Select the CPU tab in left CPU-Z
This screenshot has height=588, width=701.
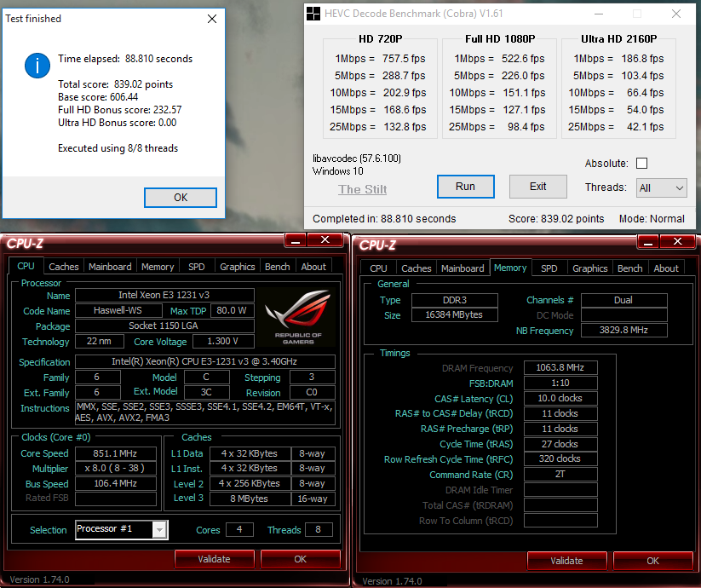pyautogui.click(x=26, y=266)
